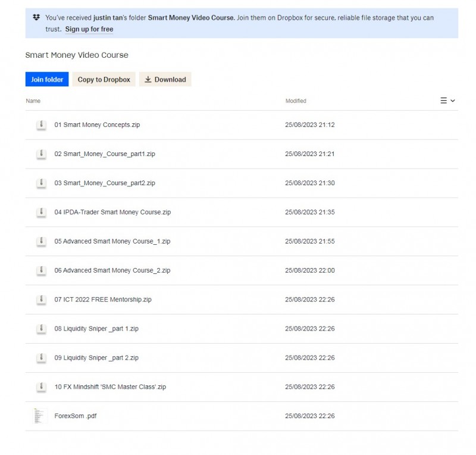Open 06 Advanced Smart Money Course_2.zip
This screenshot has height=455, width=476.
[112, 270]
